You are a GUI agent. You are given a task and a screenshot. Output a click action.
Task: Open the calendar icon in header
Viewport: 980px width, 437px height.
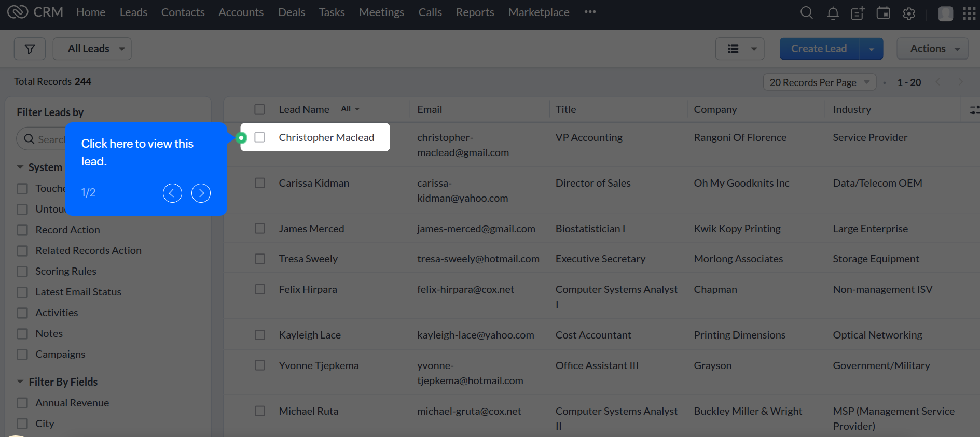883,13
